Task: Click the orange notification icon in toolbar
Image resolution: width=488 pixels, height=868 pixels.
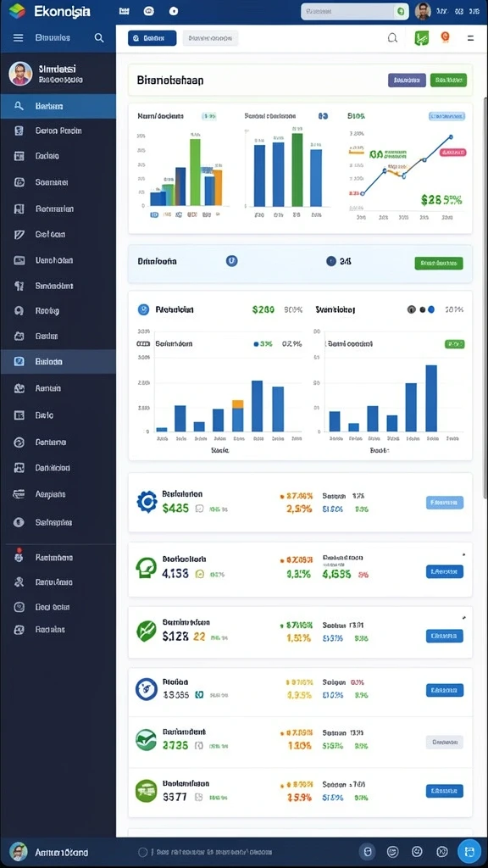Action: point(445,37)
